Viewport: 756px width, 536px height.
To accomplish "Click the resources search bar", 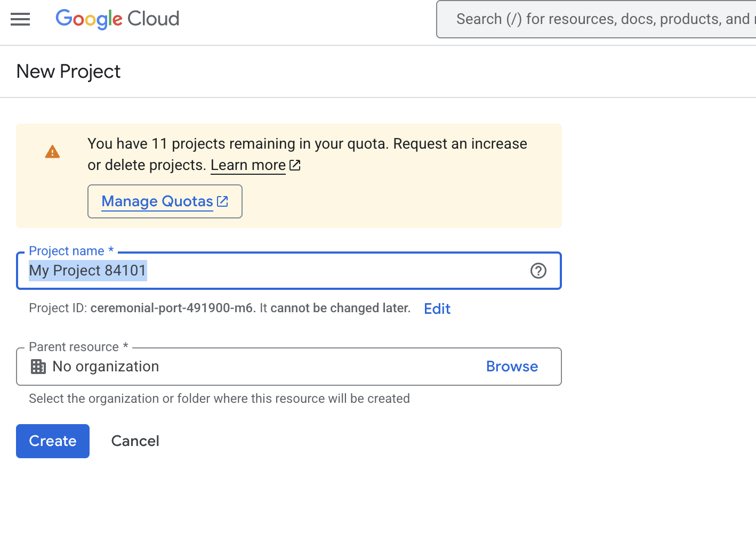I will (x=586, y=19).
